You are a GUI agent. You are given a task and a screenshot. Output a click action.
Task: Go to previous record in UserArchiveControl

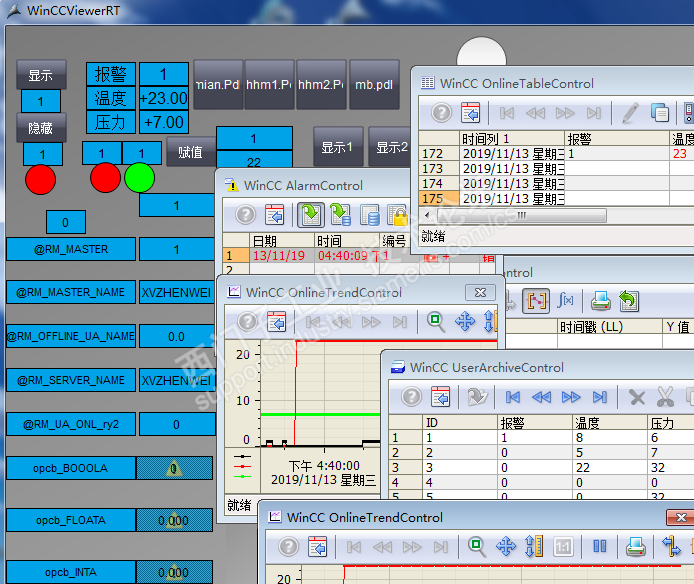[541, 397]
